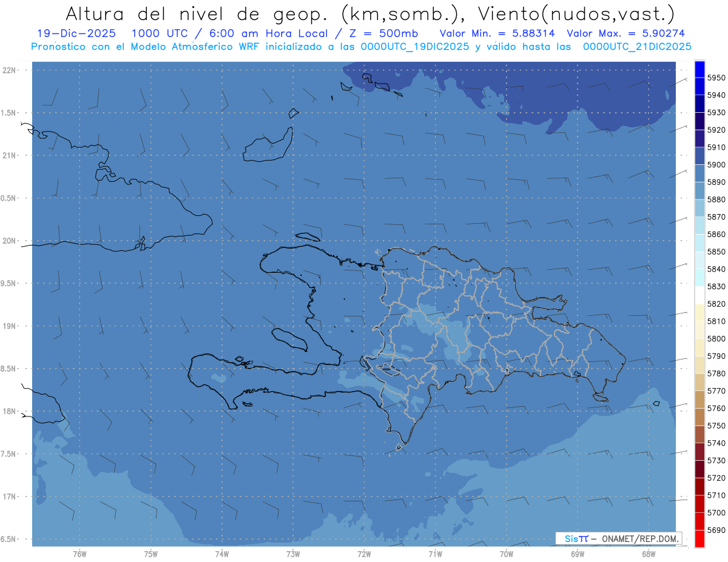Click the colorbar value '5710'

(x=716, y=495)
